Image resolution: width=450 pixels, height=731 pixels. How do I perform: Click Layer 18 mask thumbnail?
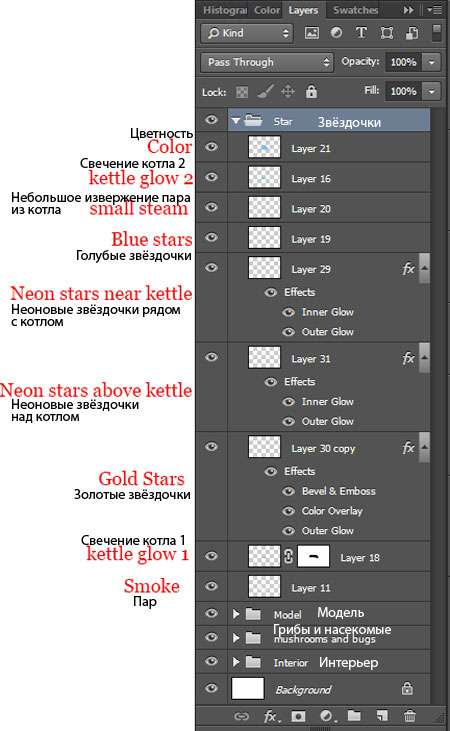click(313, 556)
